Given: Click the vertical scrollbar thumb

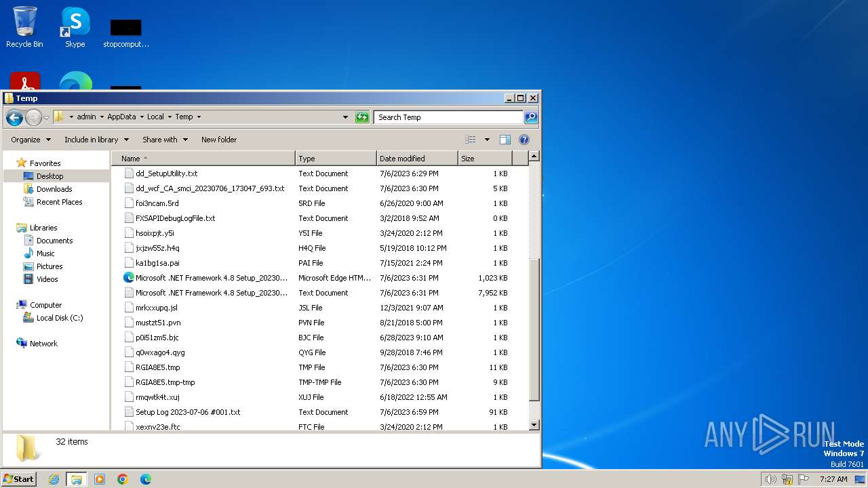Looking at the screenshot, I should [x=534, y=329].
